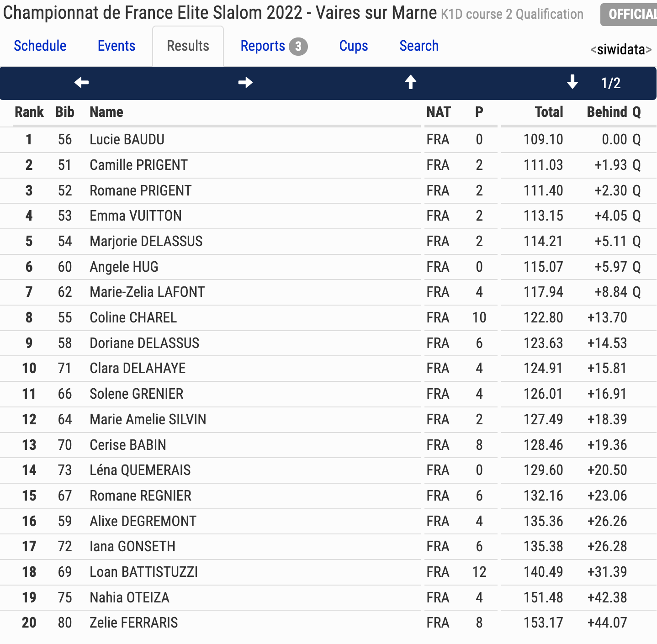This screenshot has height=644, width=657.
Task: Open the Search tab
Action: tap(419, 46)
